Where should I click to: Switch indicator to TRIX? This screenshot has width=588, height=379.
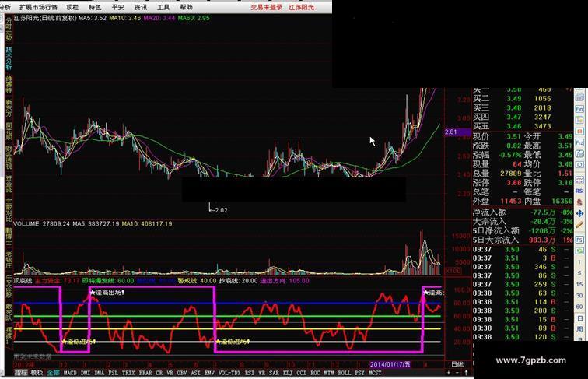coord(128,373)
